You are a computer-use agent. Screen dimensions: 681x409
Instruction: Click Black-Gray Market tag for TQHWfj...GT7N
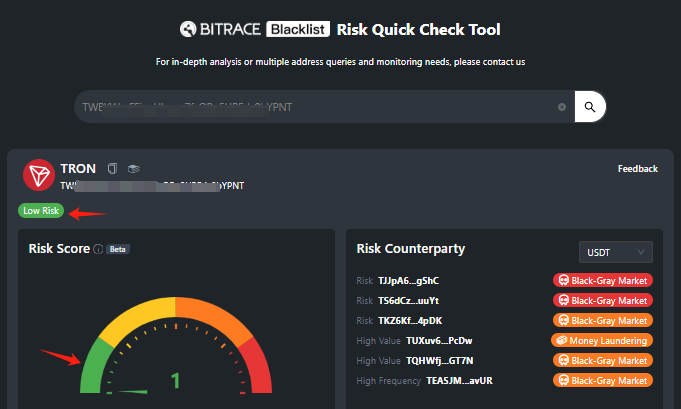tap(603, 360)
